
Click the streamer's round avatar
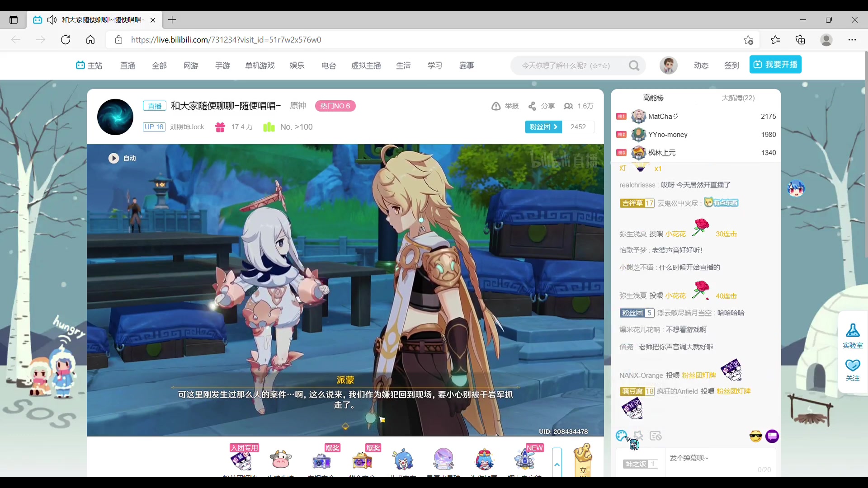coord(115,117)
